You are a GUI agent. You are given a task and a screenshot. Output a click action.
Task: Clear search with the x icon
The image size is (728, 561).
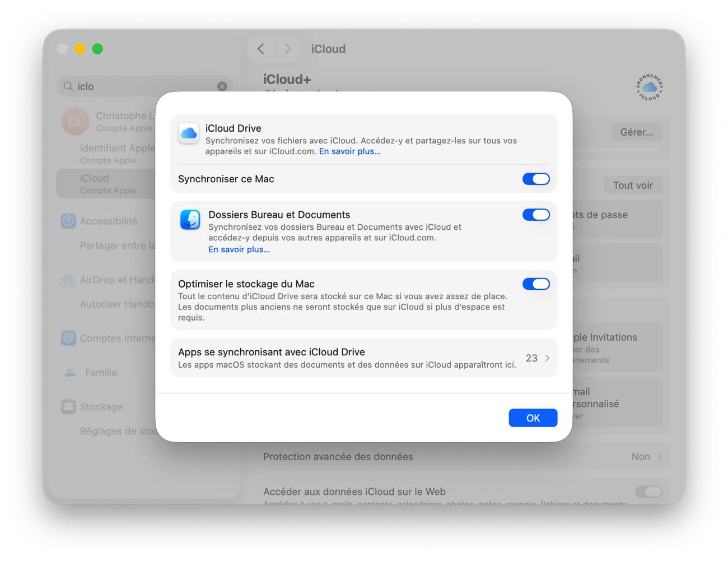coord(222,86)
